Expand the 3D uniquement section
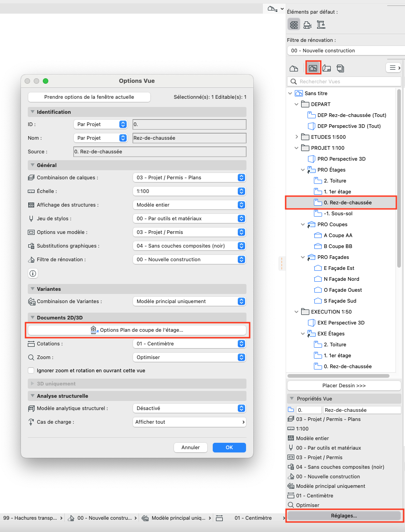405x532 pixels. point(33,384)
